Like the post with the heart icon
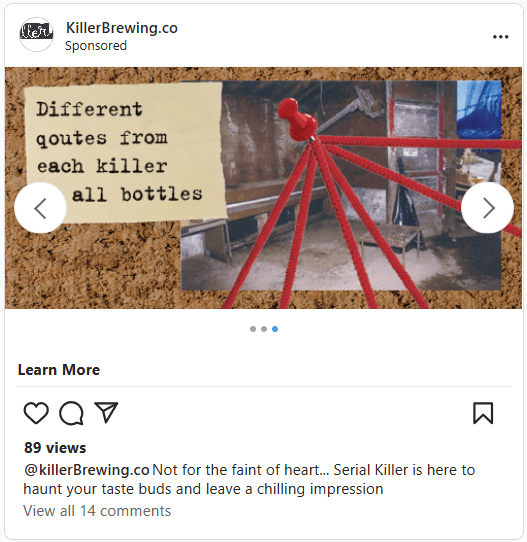 pyautogui.click(x=36, y=413)
